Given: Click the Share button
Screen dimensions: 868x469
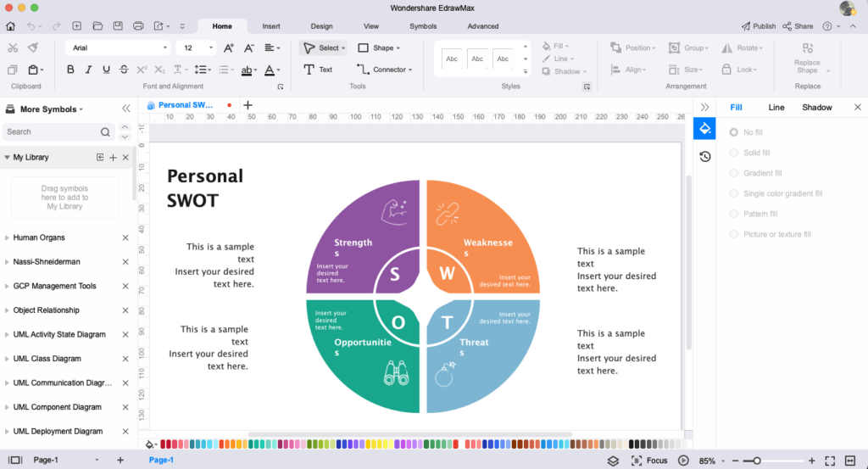Looking at the screenshot, I should pos(798,26).
